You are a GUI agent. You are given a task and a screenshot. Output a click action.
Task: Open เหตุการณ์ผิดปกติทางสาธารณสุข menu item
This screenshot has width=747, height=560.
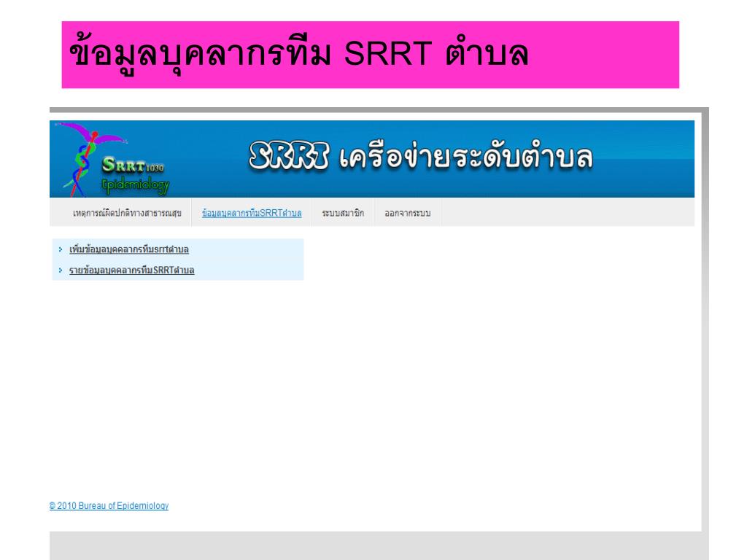tap(127, 213)
